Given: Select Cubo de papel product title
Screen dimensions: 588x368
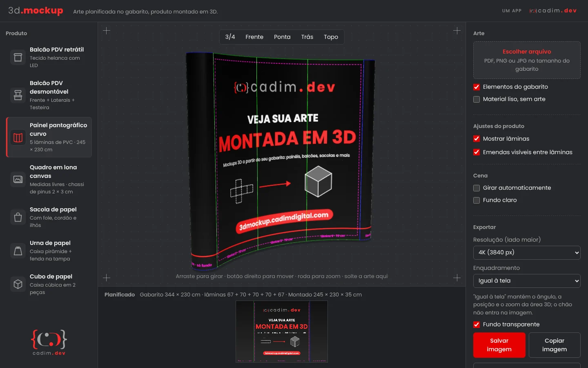Looking at the screenshot, I should click(x=51, y=276).
